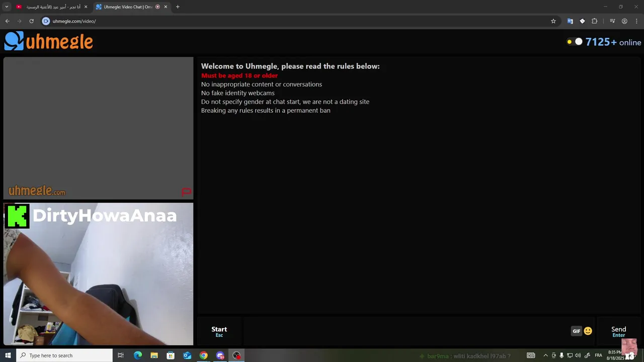
Task: Open File Explorer from taskbar
Action: [x=154, y=355]
